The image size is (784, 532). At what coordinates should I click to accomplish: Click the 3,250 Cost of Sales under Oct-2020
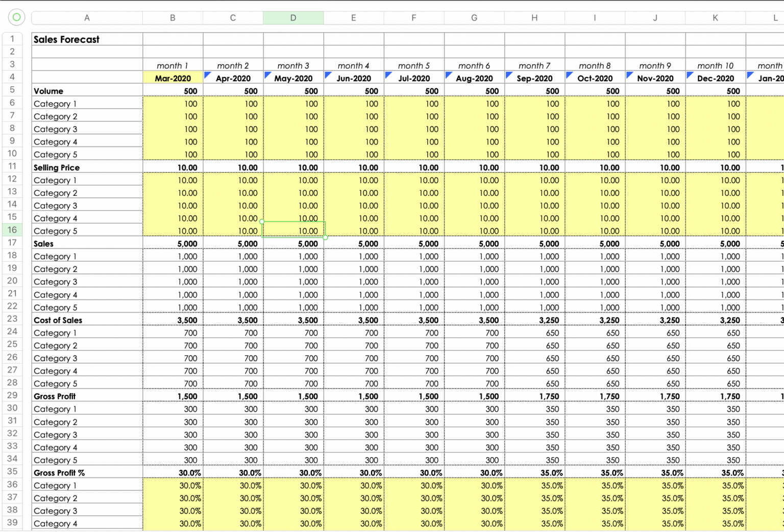(595, 320)
